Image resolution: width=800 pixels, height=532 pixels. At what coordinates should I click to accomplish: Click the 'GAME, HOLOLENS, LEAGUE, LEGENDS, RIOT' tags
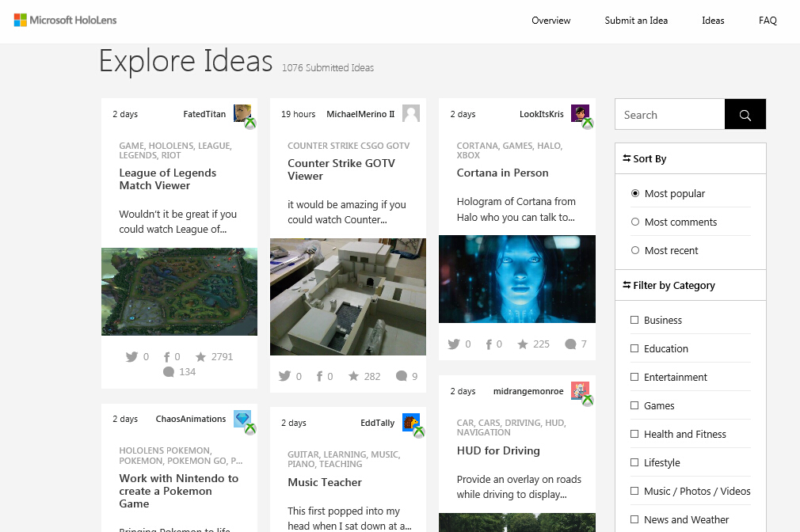click(176, 150)
